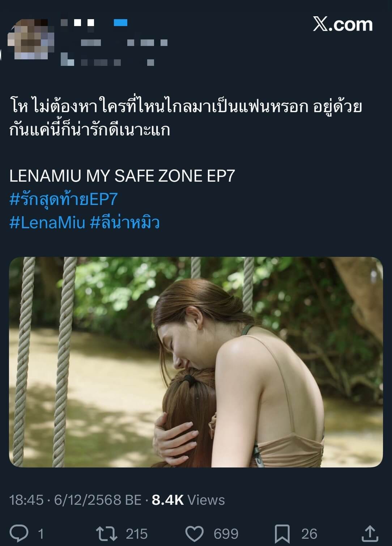Open the pixelated profile avatar

[31, 39]
